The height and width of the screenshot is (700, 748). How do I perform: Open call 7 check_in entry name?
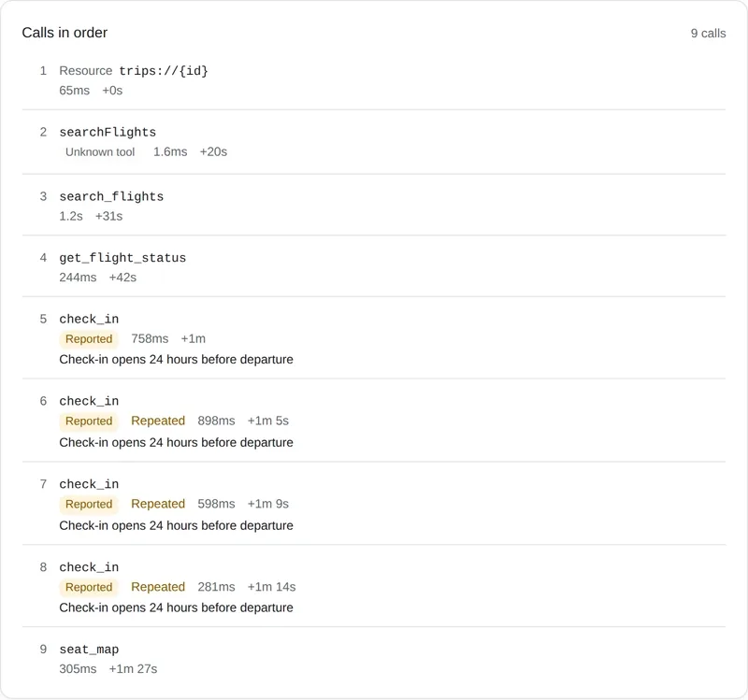coord(89,484)
